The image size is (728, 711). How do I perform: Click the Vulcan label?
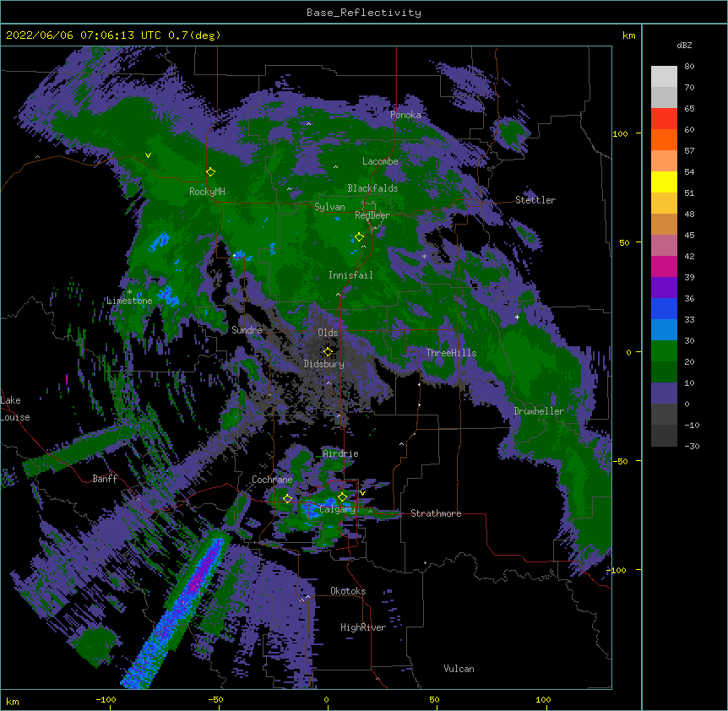459,669
